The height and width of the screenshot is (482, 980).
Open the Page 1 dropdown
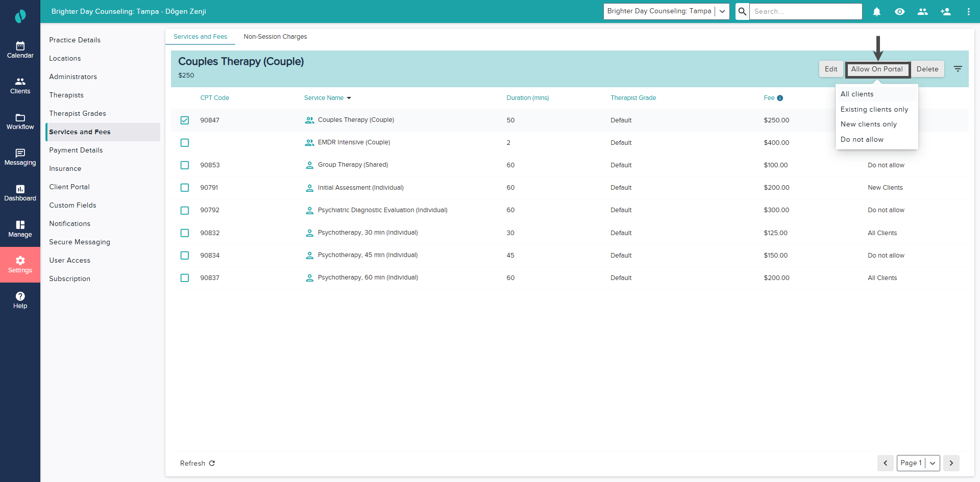(918, 463)
